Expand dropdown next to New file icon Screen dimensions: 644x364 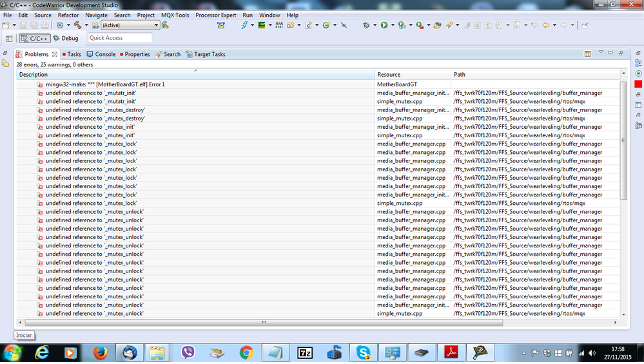[x=14, y=25]
